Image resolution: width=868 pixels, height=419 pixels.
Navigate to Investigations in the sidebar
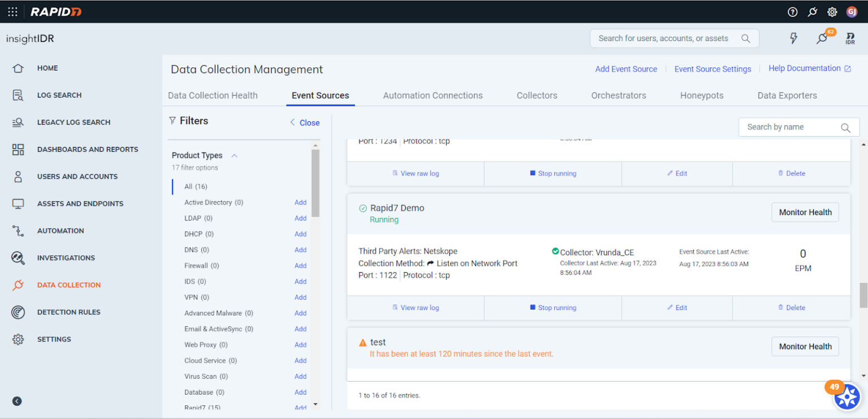coord(67,257)
